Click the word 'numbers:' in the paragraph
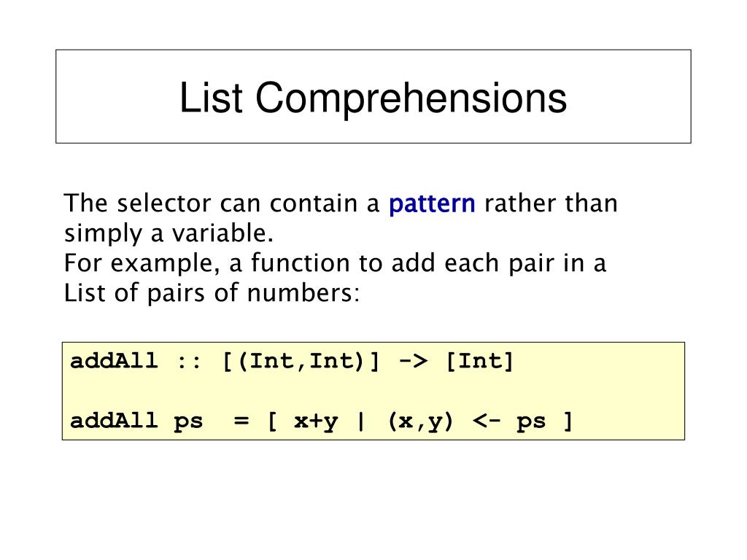This screenshot has height=560, width=747. [x=303, y=293]
